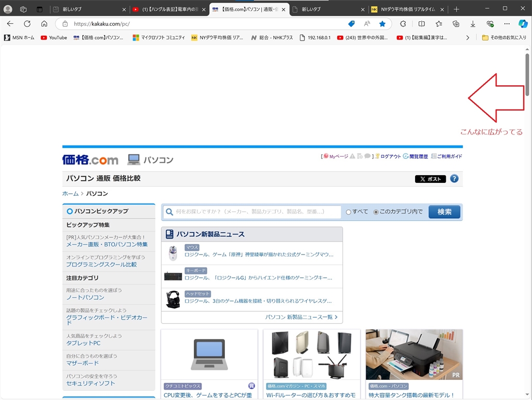Open ノートパソコン category link
The height and width of the screenshot is (400, 532).
point(85,297)
